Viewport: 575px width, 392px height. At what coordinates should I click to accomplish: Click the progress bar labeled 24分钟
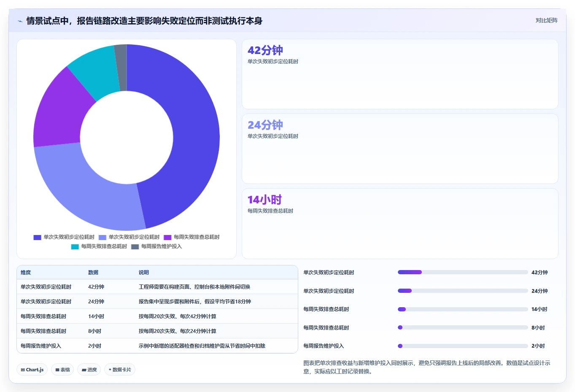[x=463, y=291]
